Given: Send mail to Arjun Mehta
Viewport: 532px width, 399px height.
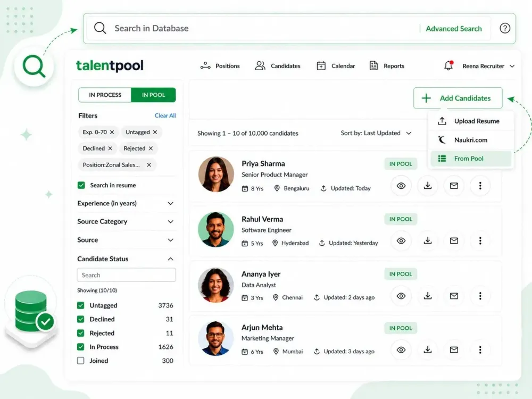Looking at the screenshot, I should tap(454, 350).
